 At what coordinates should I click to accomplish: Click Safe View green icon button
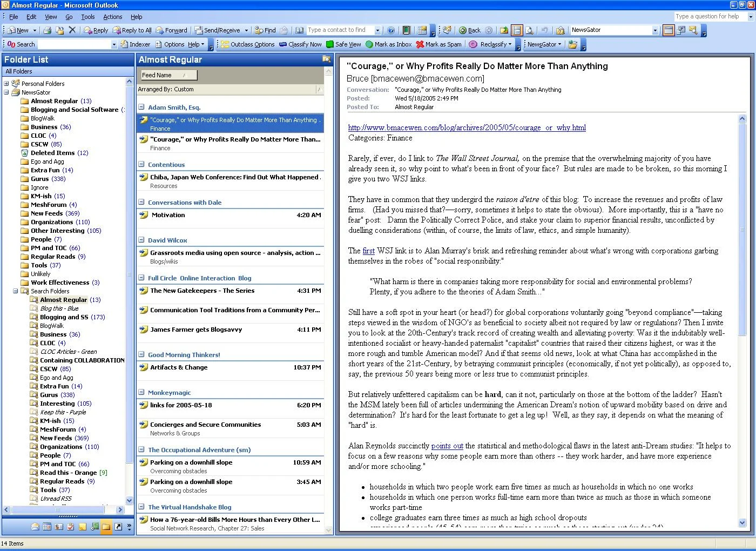343,44
